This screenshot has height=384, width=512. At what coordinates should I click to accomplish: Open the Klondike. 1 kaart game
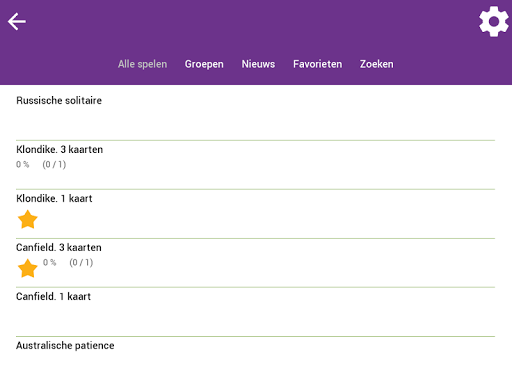click(255, 214)
